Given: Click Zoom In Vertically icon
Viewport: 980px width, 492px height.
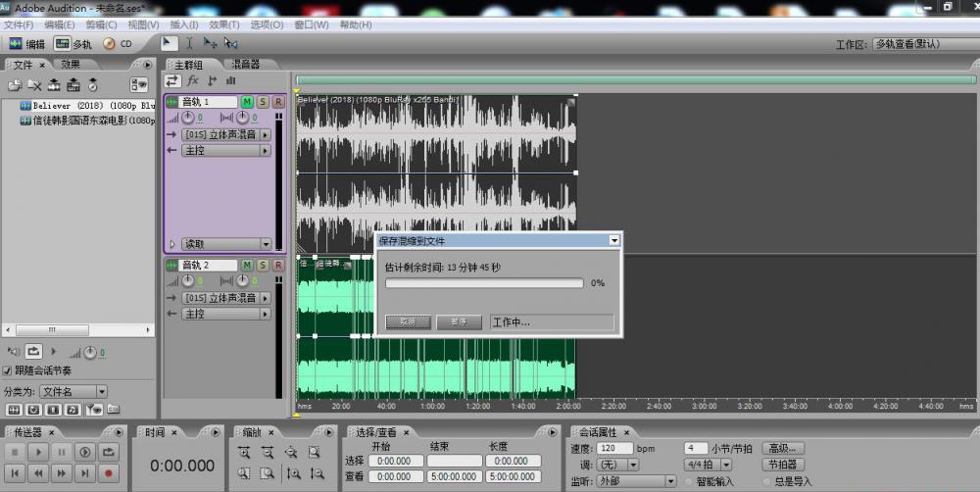Looking at the screenshot, I should pyautogui.click(x=293, y=474).
